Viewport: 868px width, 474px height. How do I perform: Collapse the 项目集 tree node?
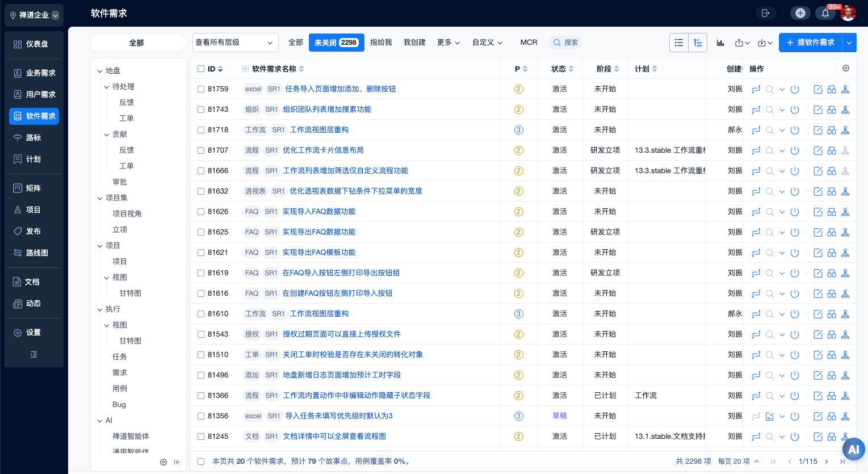(x=100, y=198)
